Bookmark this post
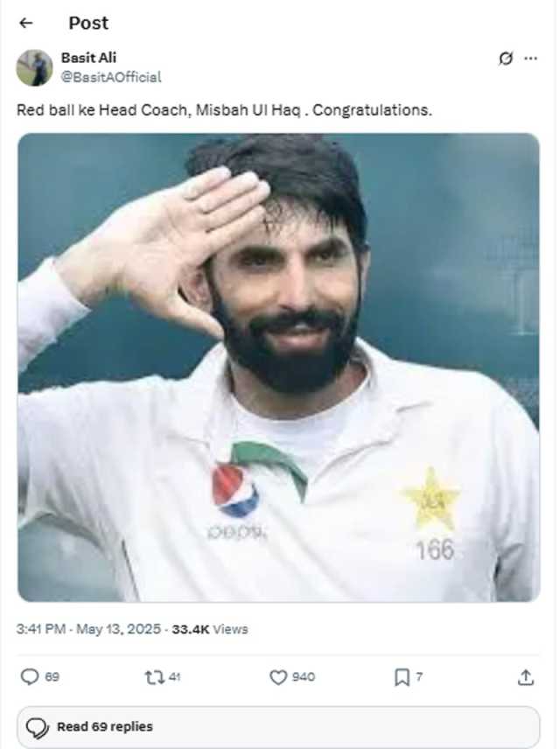Viewport: 560px width, 749px height. 402,677
